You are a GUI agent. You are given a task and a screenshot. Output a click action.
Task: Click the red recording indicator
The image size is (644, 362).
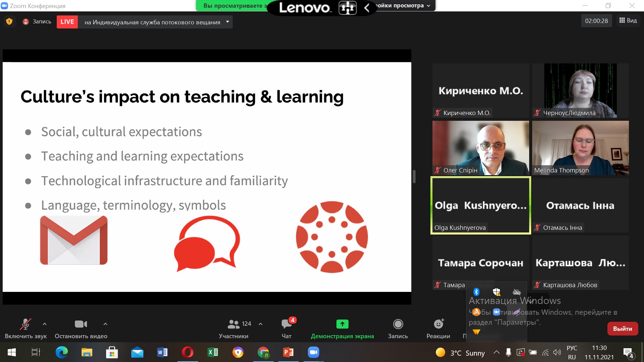point(26,22)
